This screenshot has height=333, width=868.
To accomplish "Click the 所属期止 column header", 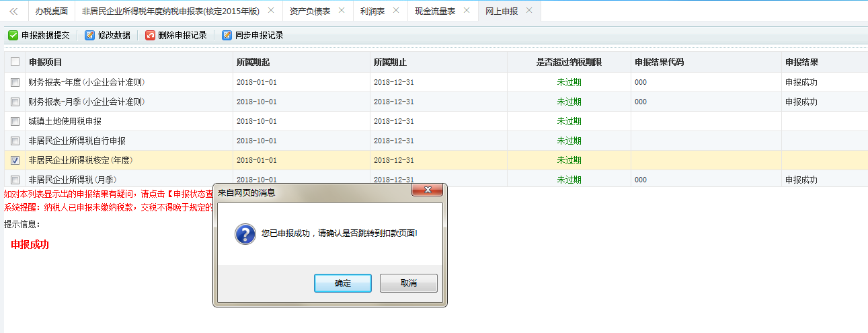I will point(390,62).
